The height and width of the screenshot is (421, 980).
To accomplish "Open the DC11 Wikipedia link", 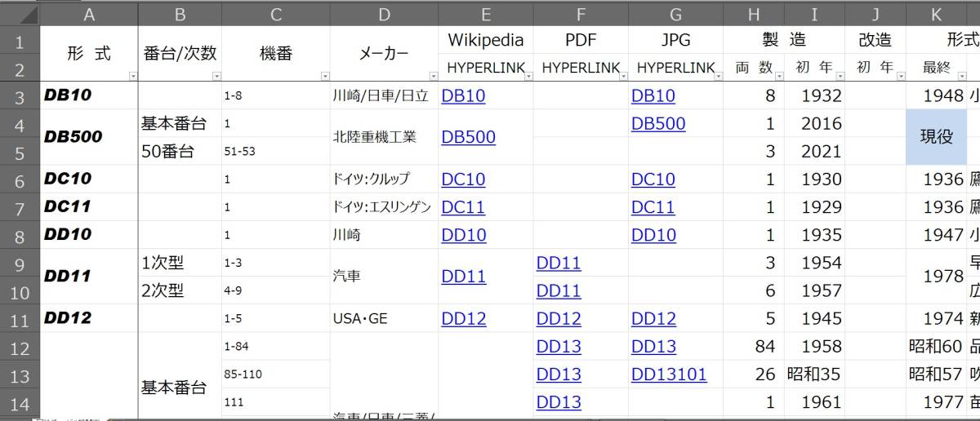I will 463,207.
